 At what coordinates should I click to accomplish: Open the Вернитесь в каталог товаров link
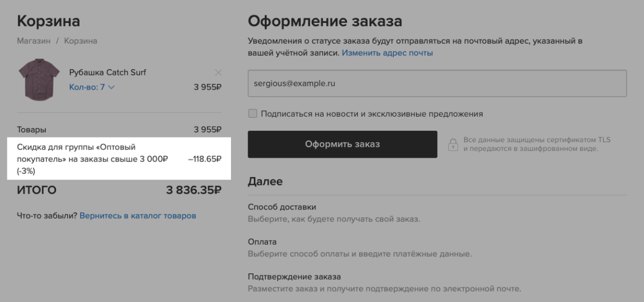(x=138, y=216)
